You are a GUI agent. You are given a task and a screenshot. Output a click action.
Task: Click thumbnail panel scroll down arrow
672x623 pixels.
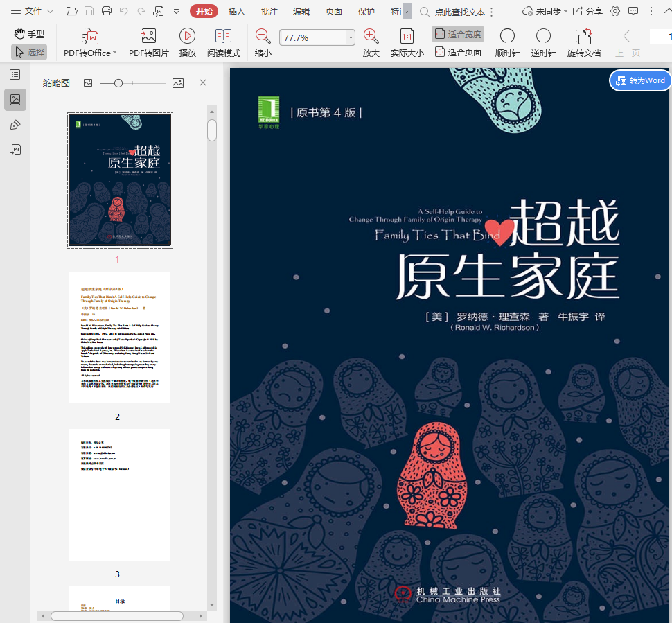coord(212,605)
